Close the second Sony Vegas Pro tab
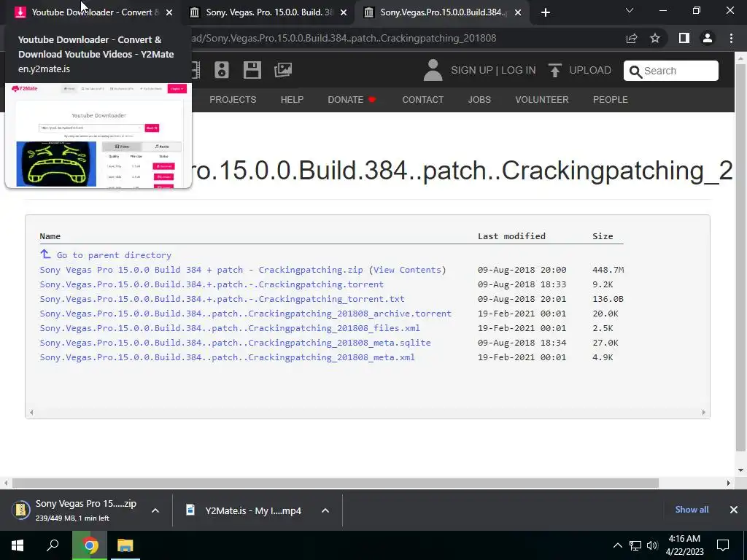Viewport: 747px width, 560px height. click(344, 12)
